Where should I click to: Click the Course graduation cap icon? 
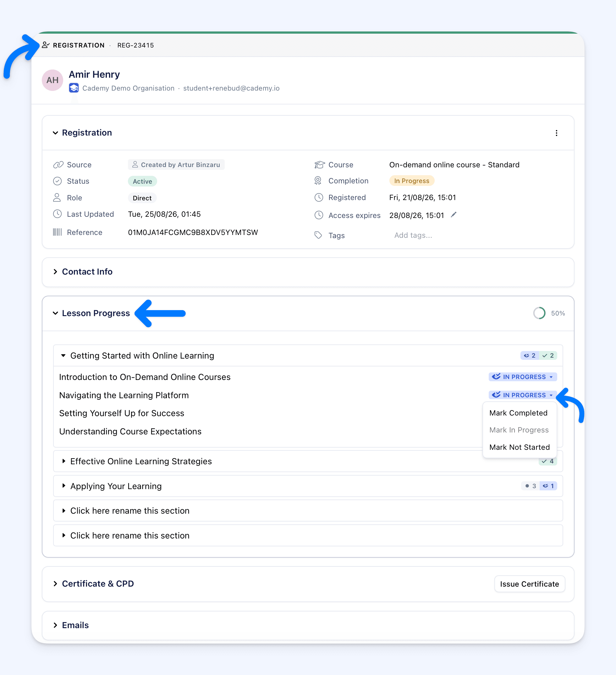click(320, 165)
